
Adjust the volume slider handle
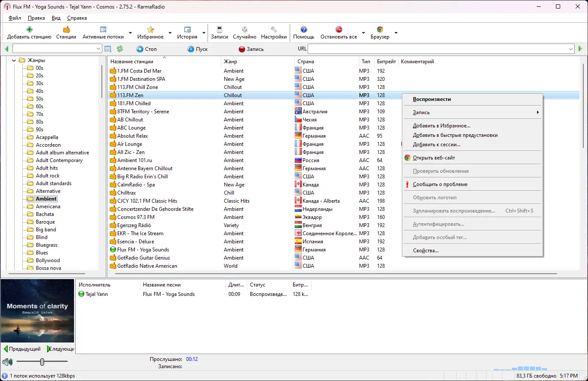(x=42, y=362)
